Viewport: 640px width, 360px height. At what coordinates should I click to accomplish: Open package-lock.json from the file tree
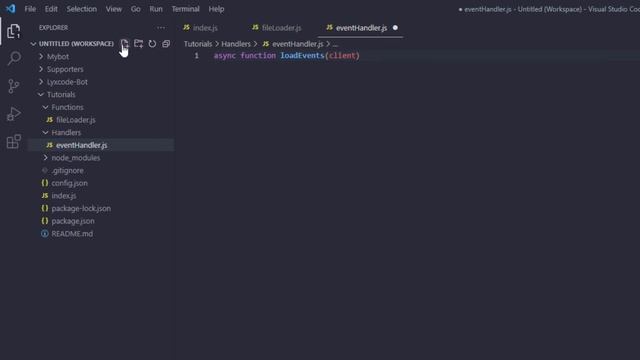pos(81,209)
